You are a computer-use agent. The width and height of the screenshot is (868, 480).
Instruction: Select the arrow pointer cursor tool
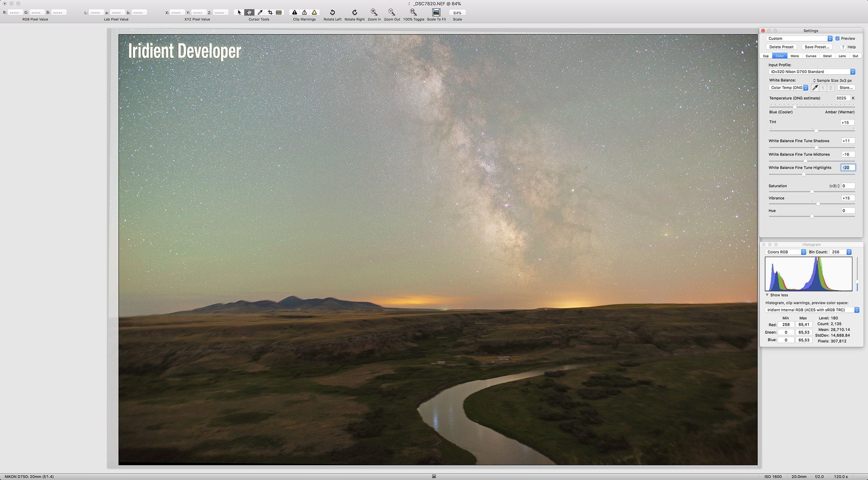tap(239, 13)
